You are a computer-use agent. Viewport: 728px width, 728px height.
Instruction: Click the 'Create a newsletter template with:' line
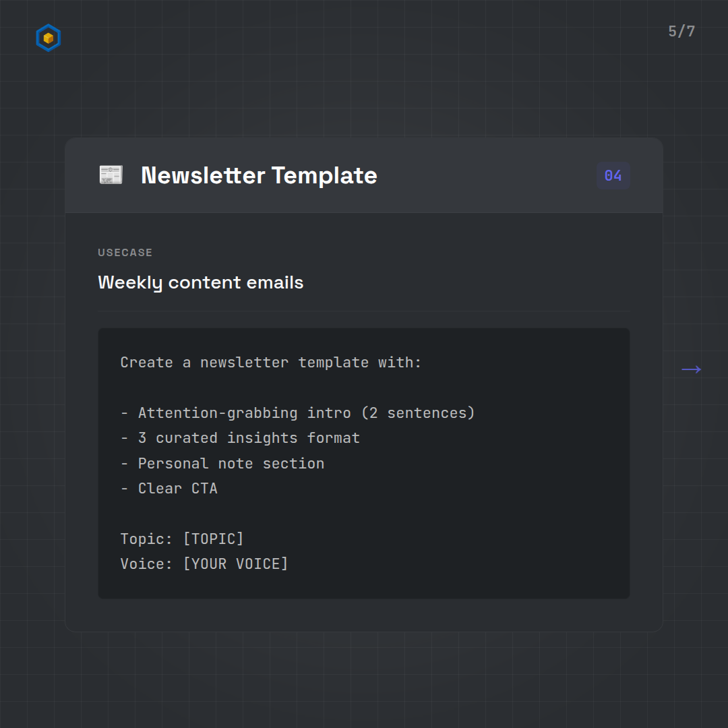(x=270, y=363)
